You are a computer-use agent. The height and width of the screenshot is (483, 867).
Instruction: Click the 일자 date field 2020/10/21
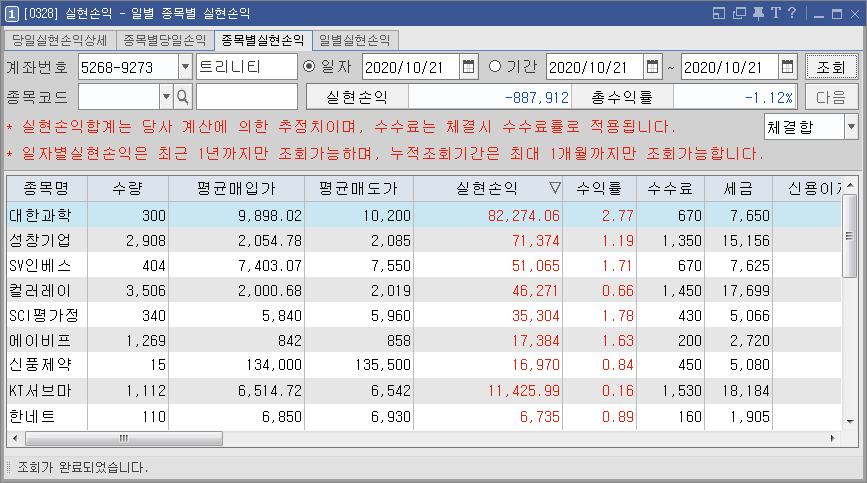tap(411, 67)
